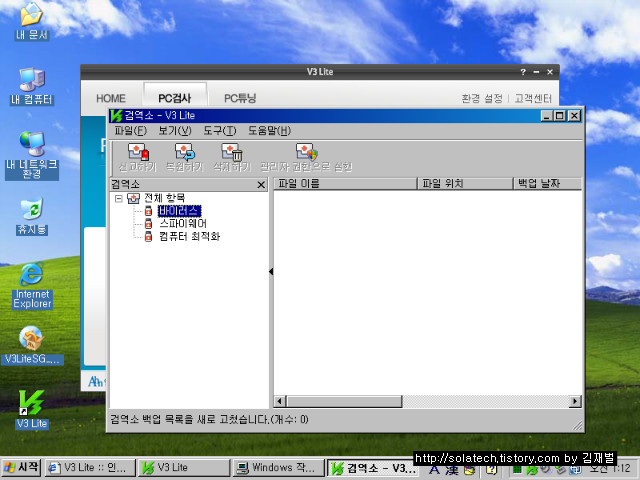Collapse the 전체 항목 tree node
Screen dimensions: 640x480
click(119, 199)
